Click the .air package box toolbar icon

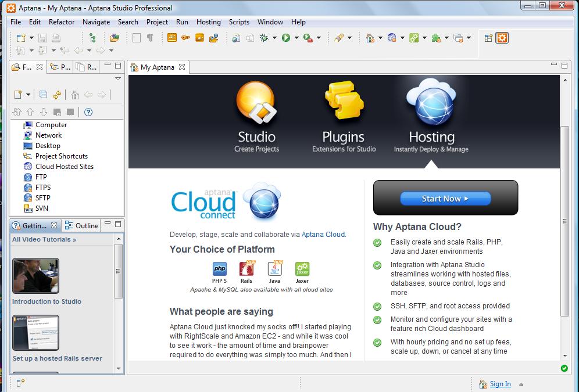(200, 38)
